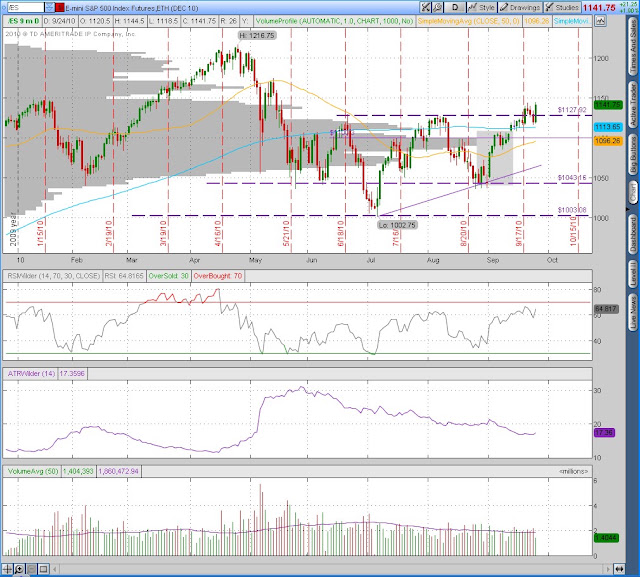Open the symbol selector dropdown arrow

click(49, 7)
